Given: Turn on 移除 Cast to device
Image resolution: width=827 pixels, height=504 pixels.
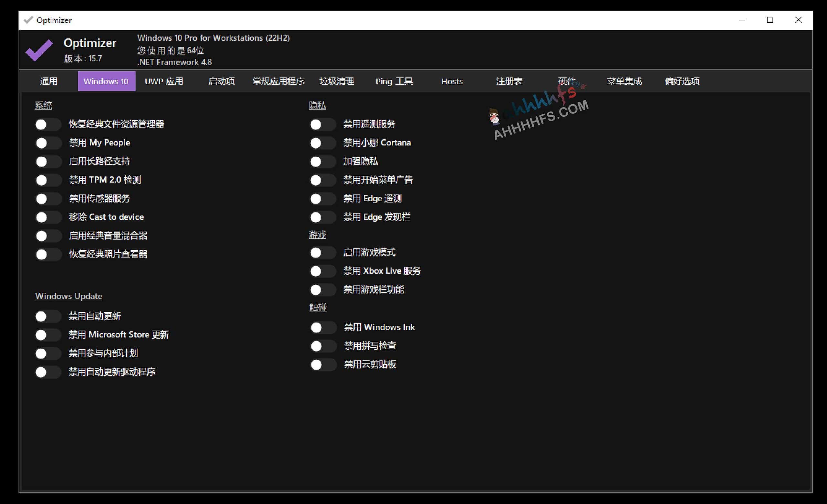Looking at the screenshot, I should click(x=48, y=217).
